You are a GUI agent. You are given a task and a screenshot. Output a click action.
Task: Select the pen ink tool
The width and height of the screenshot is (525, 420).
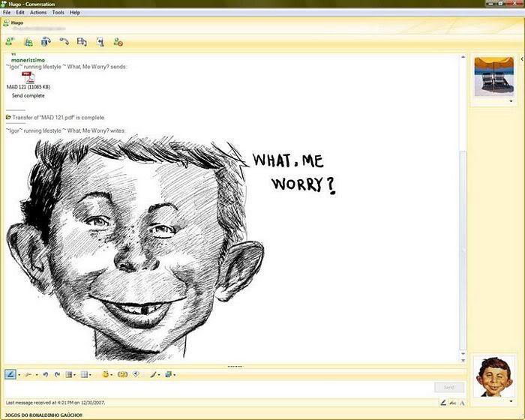point(10,374)
